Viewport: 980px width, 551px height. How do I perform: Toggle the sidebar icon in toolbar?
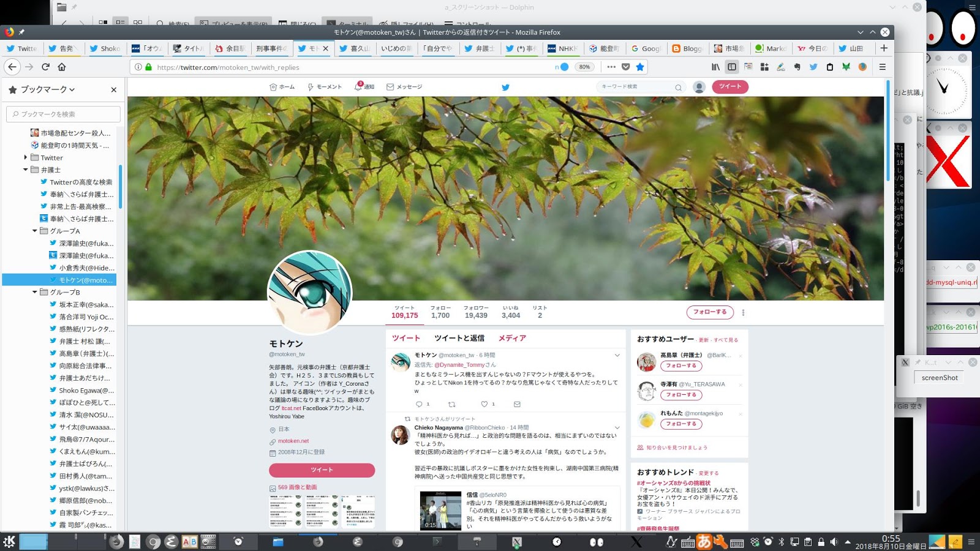click(x=731, y=67)
